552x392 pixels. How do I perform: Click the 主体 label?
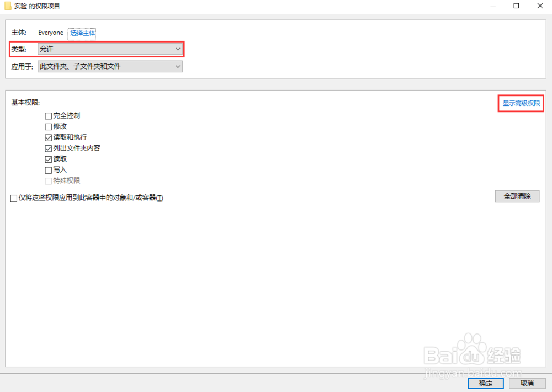tap(19, 33)
